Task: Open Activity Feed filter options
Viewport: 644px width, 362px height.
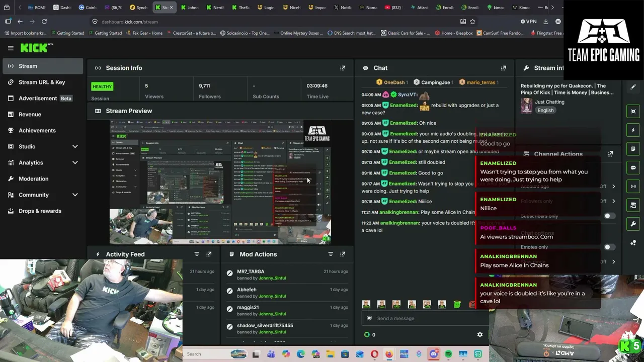Action: (197, 254)
